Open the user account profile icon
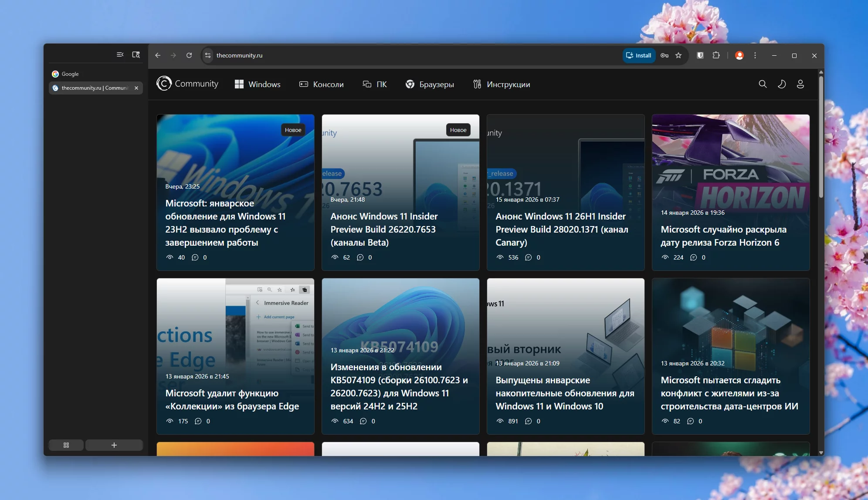Viewport: 868px width, 500px height. click(x=800, y=84)
